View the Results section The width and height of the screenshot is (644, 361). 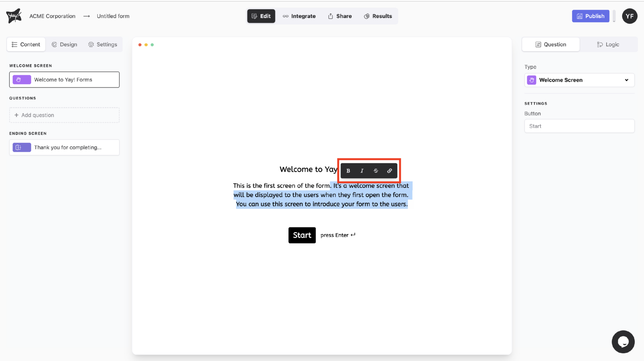click(378, 16)
